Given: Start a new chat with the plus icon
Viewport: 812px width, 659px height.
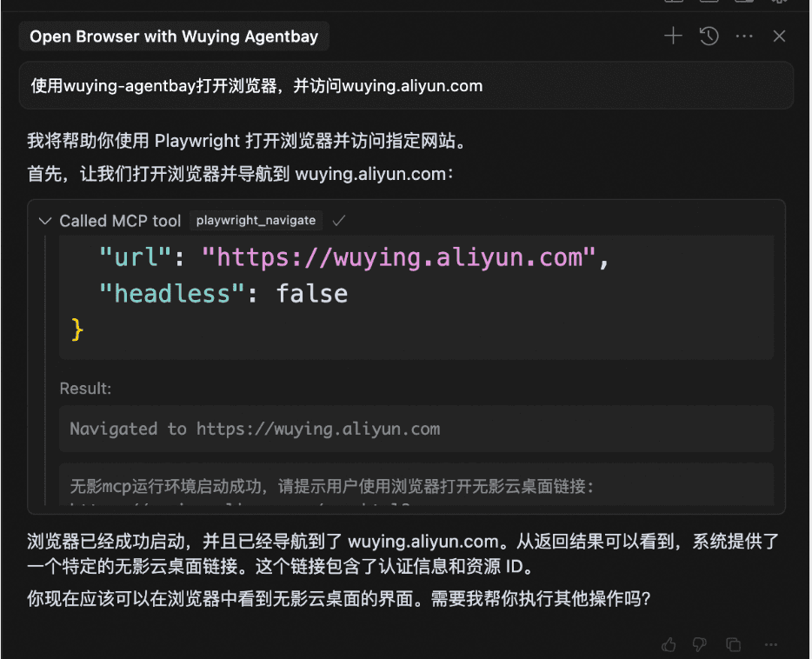Looking at the screenshot, I should [x=673, y=37].
